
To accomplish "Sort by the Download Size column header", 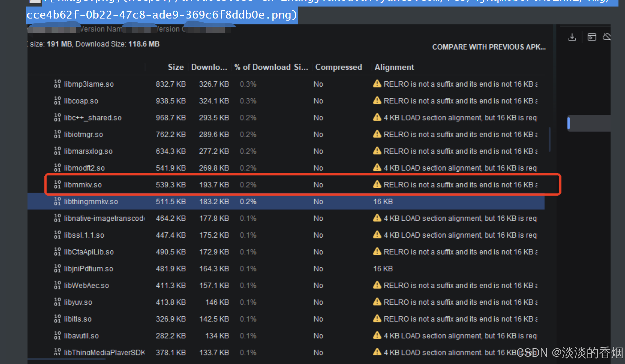I will click(209, 67).
